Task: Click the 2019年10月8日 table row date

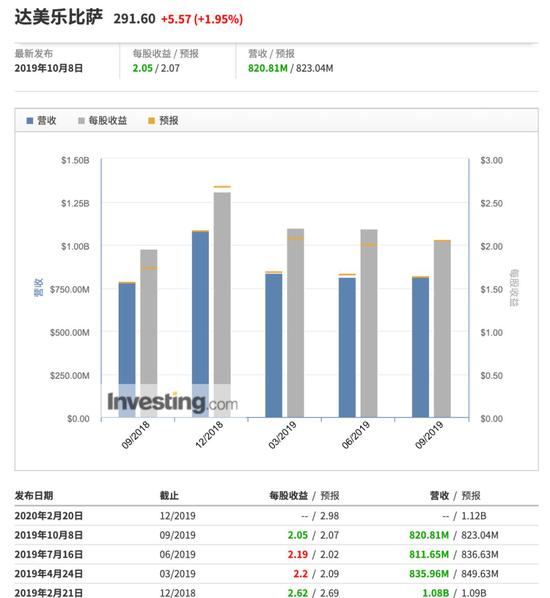Action: (x=48, y=535)
